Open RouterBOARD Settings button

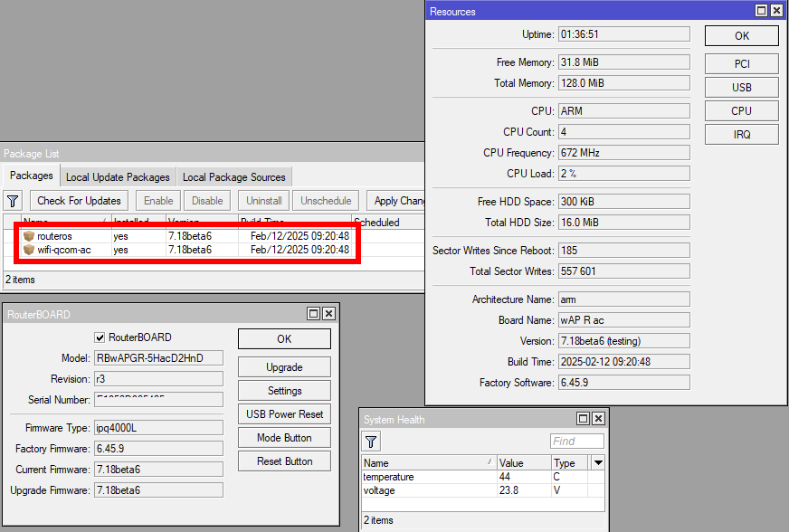coord(284,391)
